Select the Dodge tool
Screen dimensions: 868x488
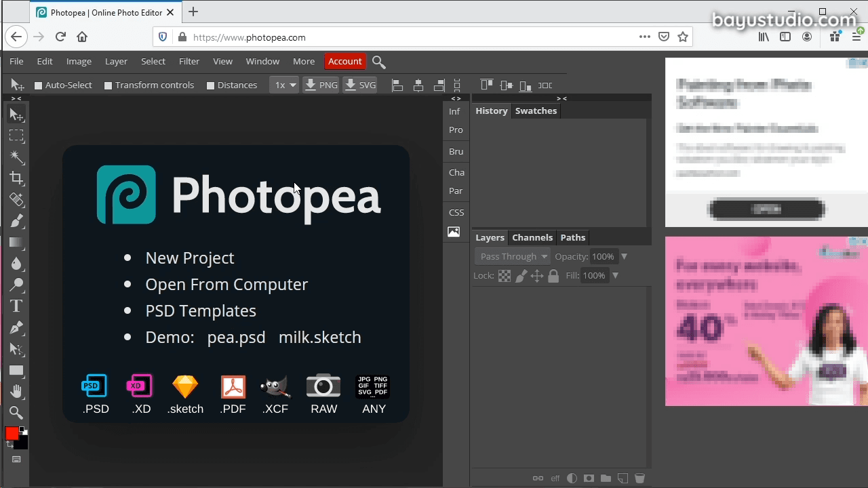tap(16, 285)
